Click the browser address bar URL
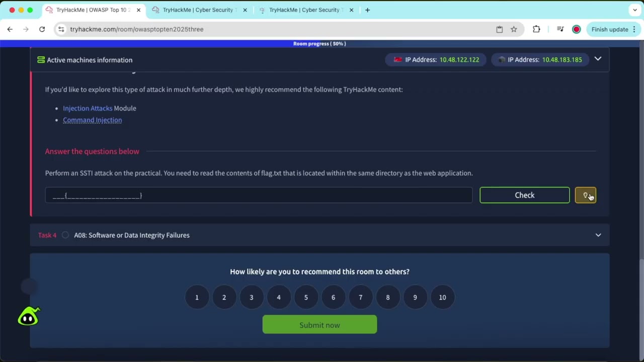 (137, 29)
